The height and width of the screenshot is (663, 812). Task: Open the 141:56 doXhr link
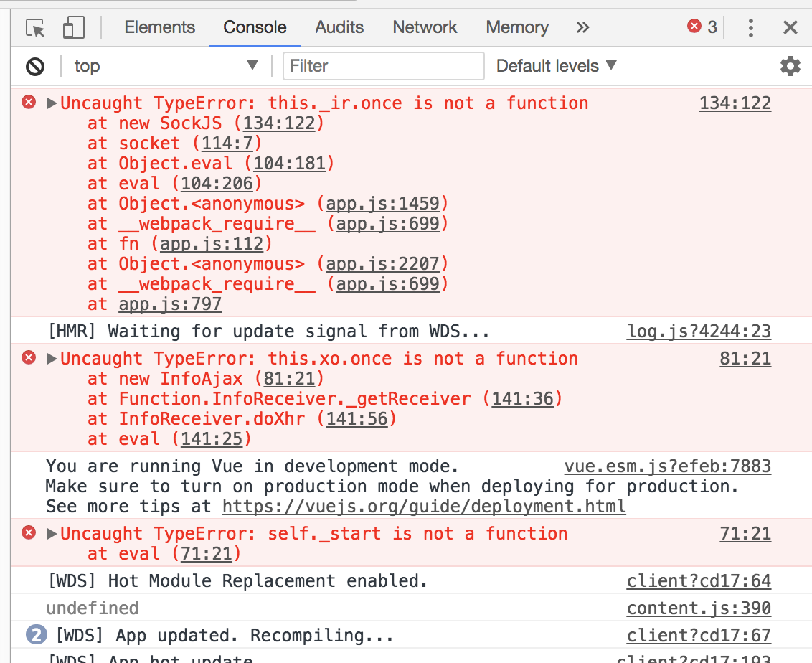(357, 418)
